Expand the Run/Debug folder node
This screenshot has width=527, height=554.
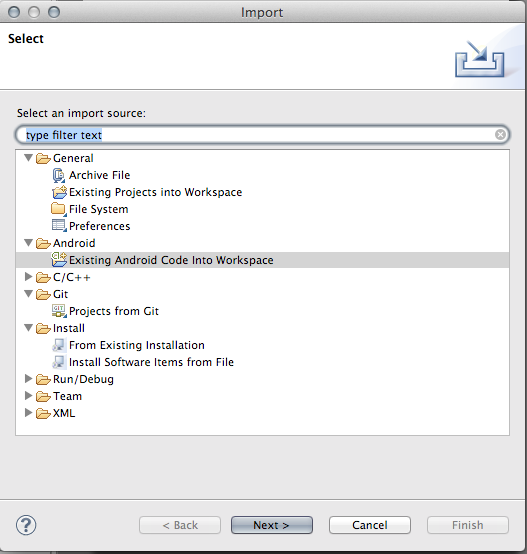tap(29, 379)
